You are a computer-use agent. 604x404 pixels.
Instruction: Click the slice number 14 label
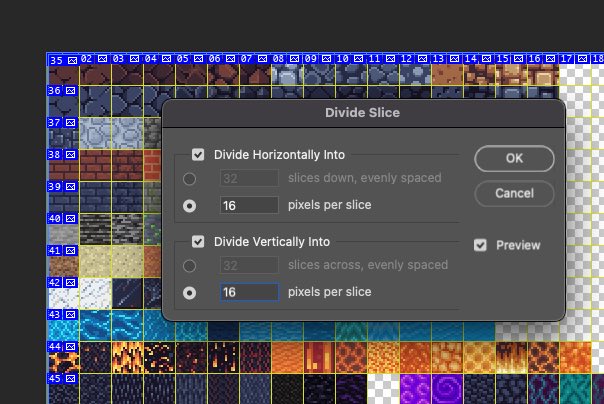tap(470, 59)
